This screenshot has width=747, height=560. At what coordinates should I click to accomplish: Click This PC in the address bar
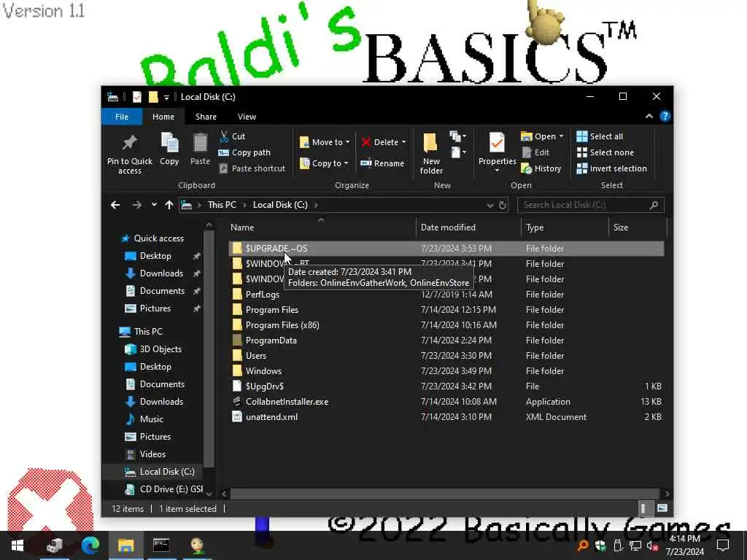click(x=222, y=205)
